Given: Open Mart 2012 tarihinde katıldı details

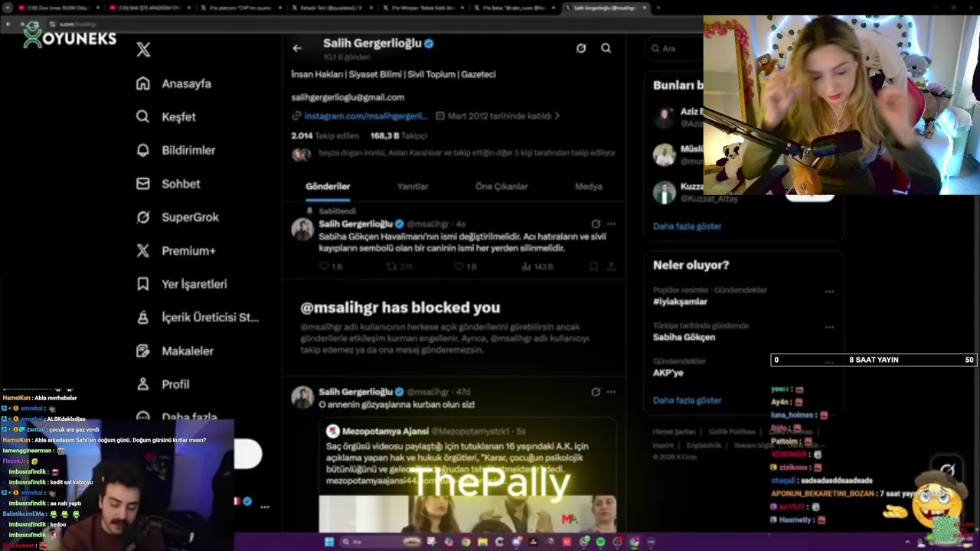Looking at the screenshot, I should point(498,116).
